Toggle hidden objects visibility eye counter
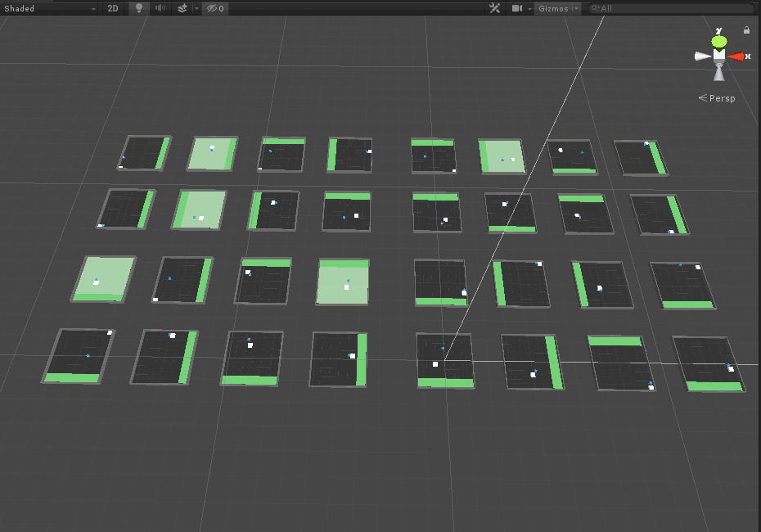Image resolution: width=761 pixels, height=532 pixels. coord(215,8)
